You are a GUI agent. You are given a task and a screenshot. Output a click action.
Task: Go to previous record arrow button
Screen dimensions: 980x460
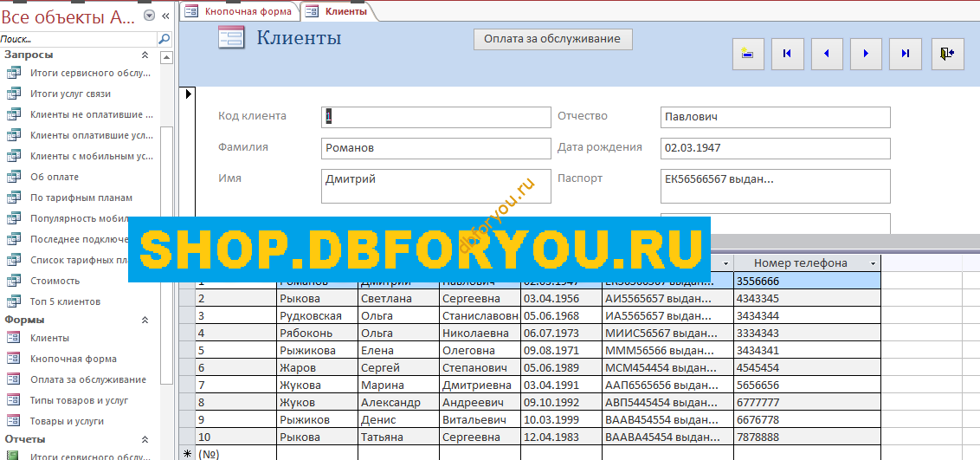pos(827,54)
